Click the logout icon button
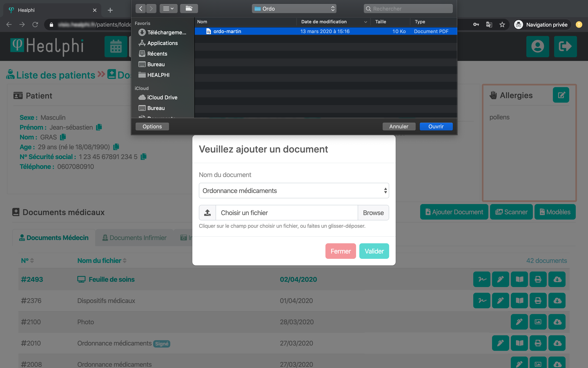The height and width of the screenshot is (368, 588). [x=565, y=46]
